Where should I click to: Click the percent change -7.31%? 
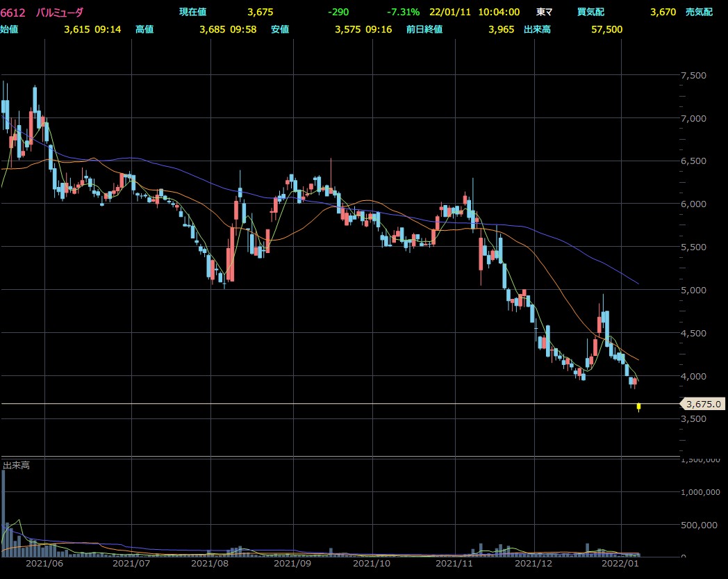(x=403, y=12)
